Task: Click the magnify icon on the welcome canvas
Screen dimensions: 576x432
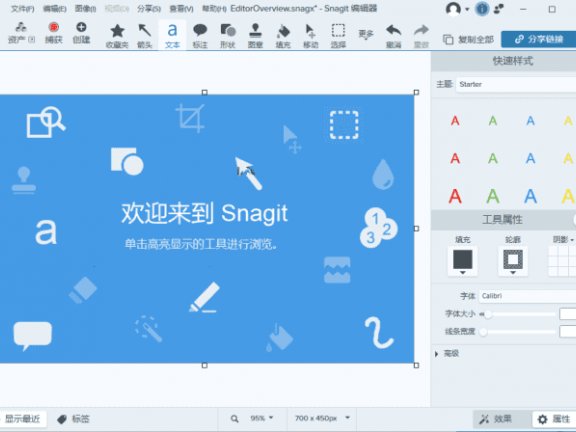Action: (46, 122)
